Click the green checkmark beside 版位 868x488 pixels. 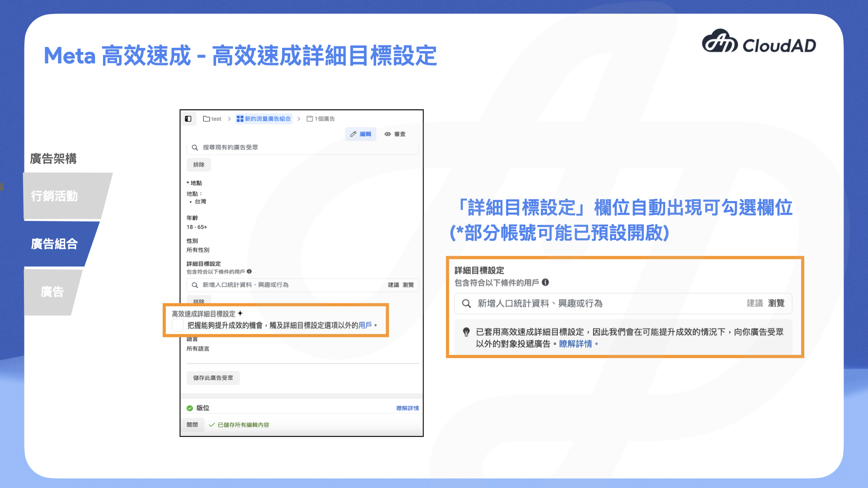[x=189, y=408]
